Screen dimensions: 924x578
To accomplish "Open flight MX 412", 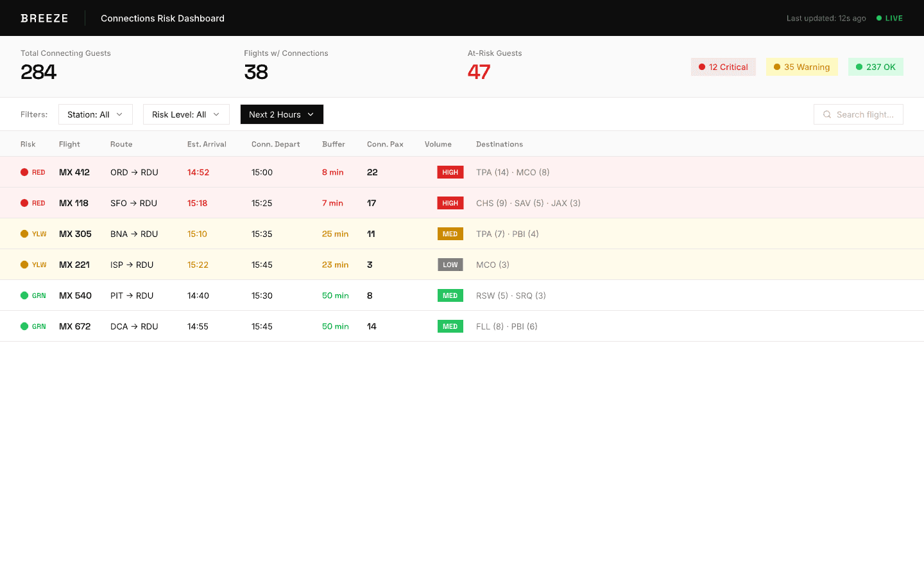I will 74,172.
